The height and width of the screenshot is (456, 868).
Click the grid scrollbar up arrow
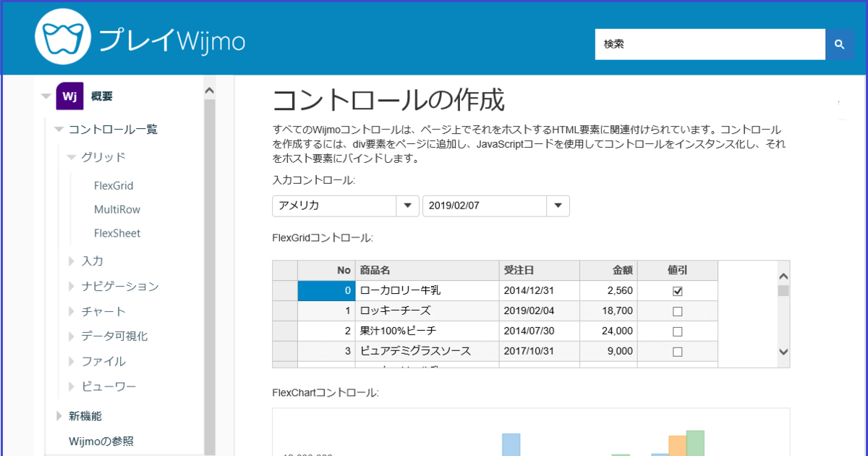pyautogui.click(x=783, y=276)
